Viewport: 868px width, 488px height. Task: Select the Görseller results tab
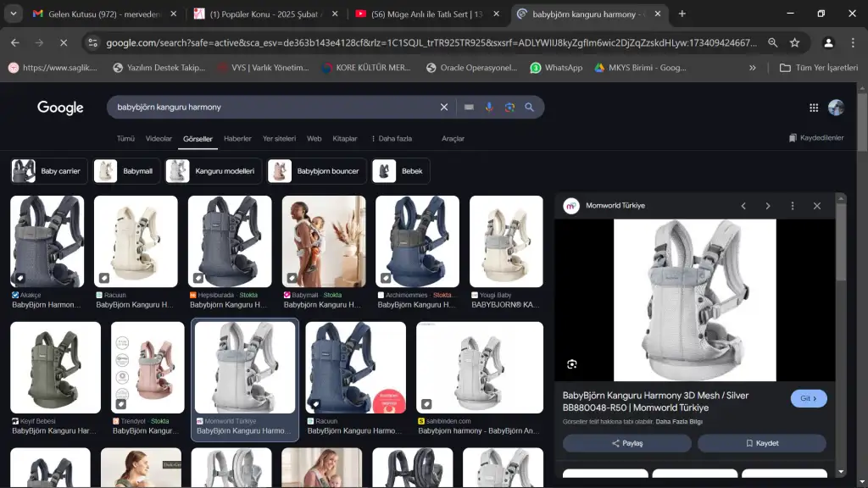click(x=198, y=139)
